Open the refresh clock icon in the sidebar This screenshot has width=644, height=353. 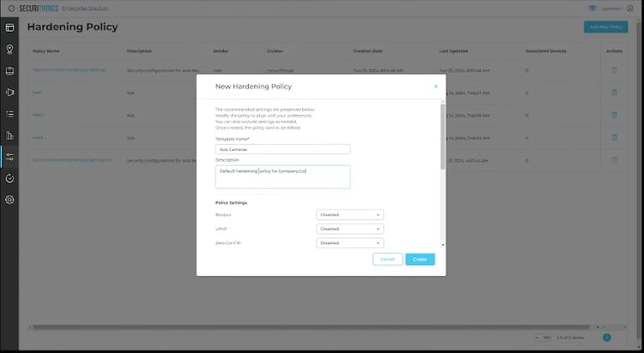[x=9, y=179]
